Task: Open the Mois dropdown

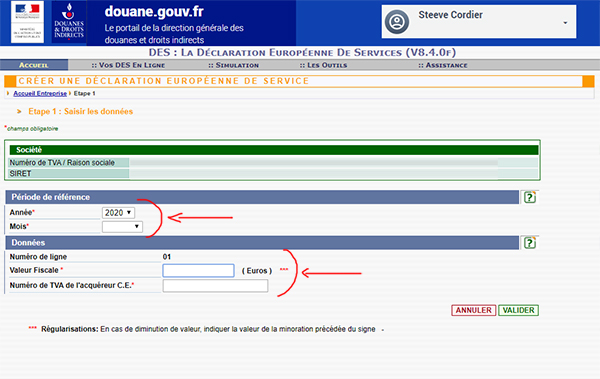Action: pos(122,227)
